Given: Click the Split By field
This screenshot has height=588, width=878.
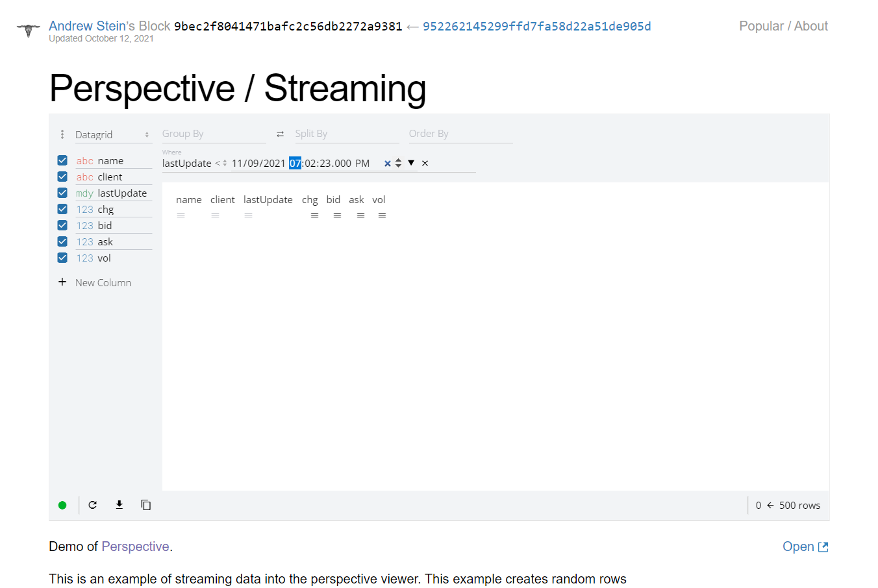Looking at the screenshot, I should 347,134.
